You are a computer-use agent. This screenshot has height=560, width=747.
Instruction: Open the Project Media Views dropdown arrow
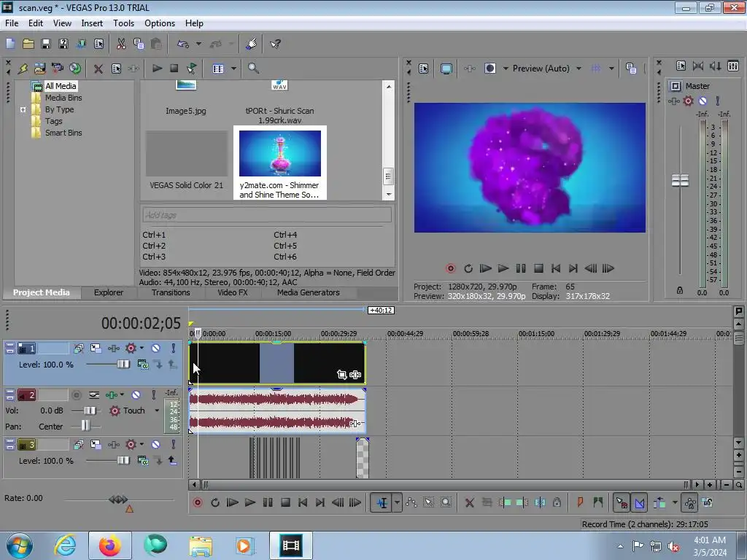pos(233,69)
